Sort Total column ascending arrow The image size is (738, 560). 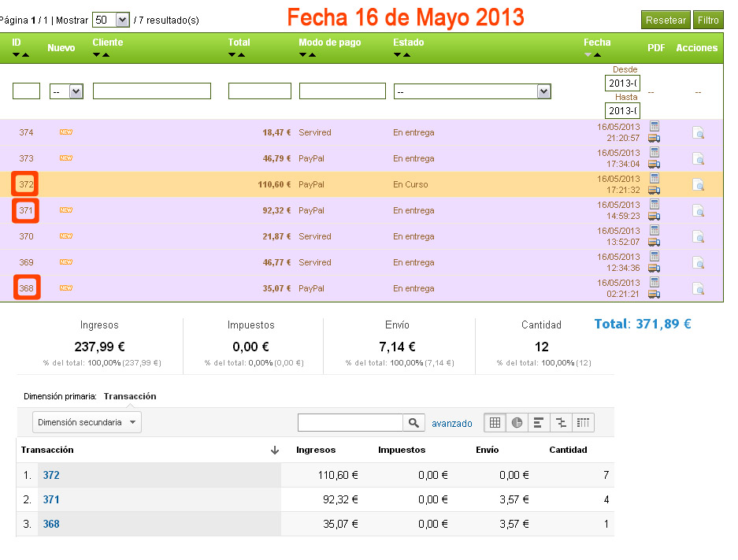[x=242, y=54]
